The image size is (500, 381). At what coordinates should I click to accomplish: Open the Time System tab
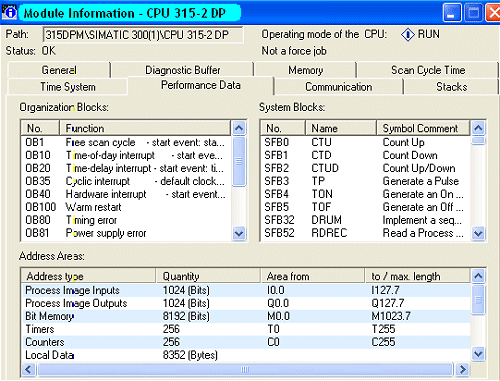click(68, 87)
